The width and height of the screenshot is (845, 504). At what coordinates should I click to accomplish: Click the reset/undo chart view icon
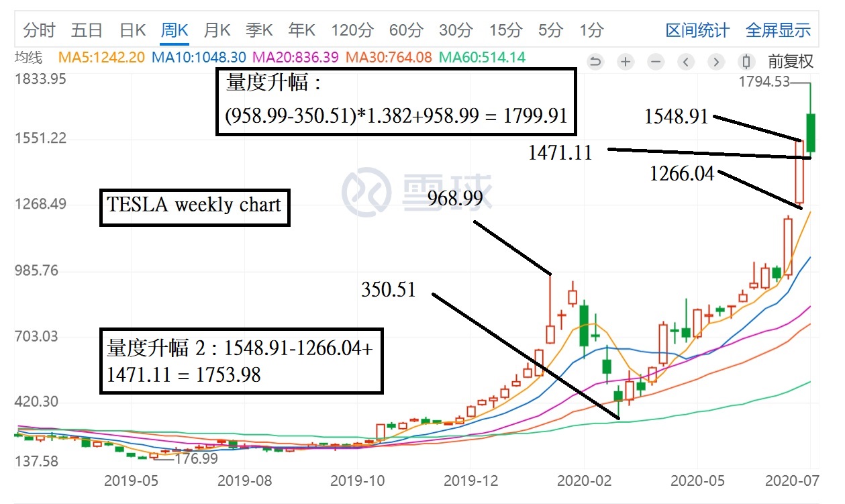point(595,62)
